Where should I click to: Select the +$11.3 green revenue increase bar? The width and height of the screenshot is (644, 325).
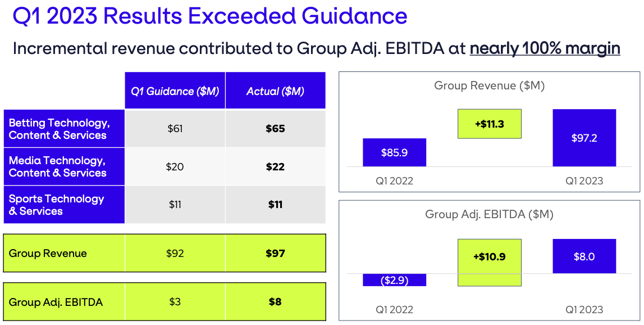coord(489,124)
